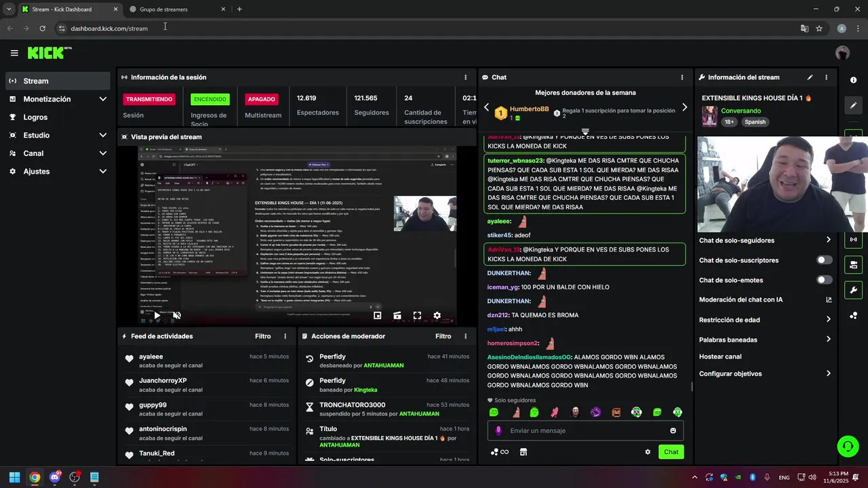Open chat settings gear near Chat button
Screen dimensions: 868x488
(648, 452)
